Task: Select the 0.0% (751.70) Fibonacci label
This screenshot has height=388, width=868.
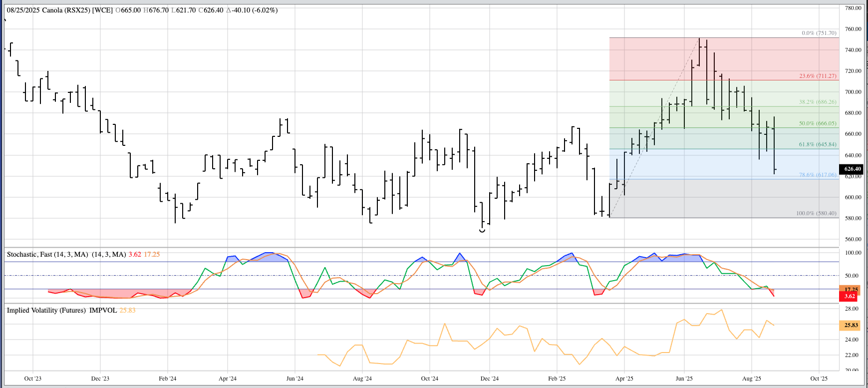Action: (819, 33)
